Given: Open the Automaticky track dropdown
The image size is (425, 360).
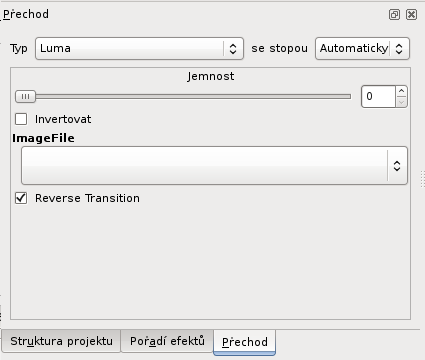Looking at the screenshot, I should tap(362, 49).
